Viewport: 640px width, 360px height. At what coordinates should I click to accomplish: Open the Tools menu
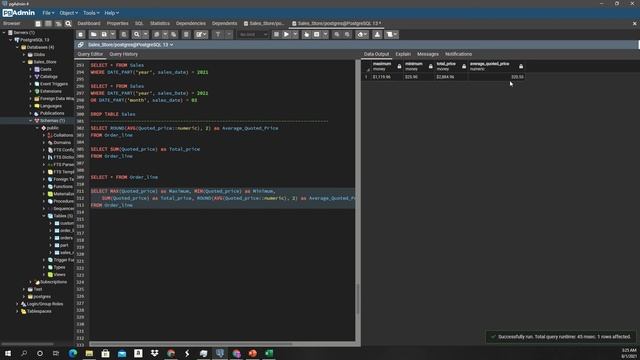(x=91, y=13)
